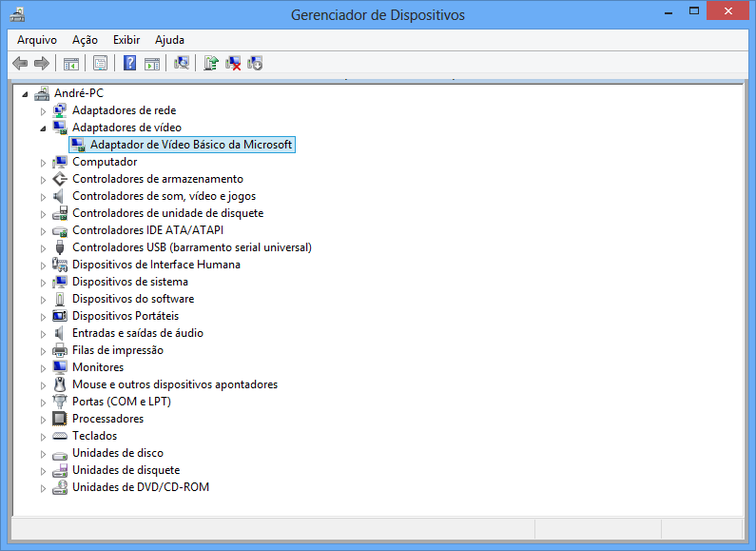The height and width of the screenshot is (551, 756).
Task: Select the Mouse e outros dispositivos apontadores label
Action: [x=175, y=384]
